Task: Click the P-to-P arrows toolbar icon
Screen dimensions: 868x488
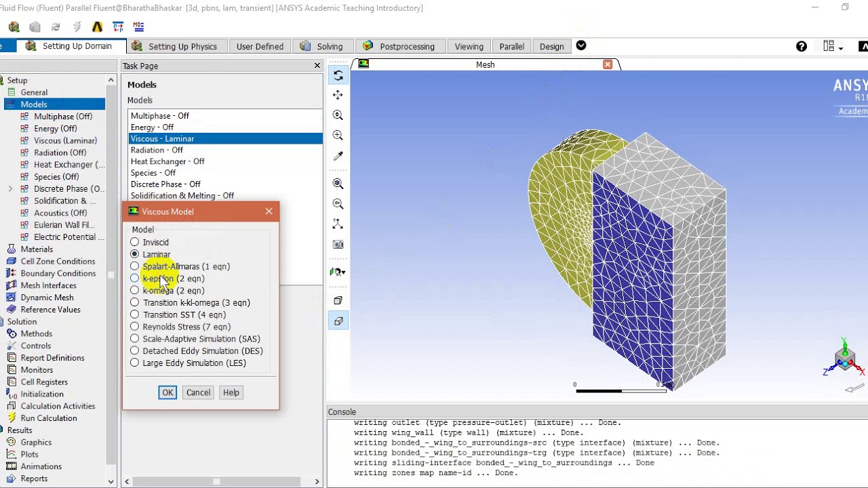Action: [118, 27]
